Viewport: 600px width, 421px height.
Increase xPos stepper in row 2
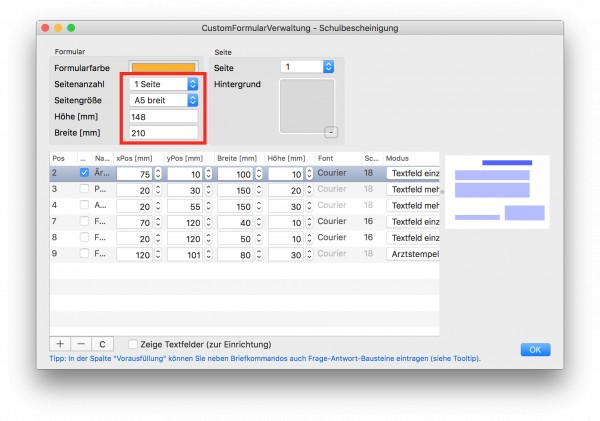[158, 171]
